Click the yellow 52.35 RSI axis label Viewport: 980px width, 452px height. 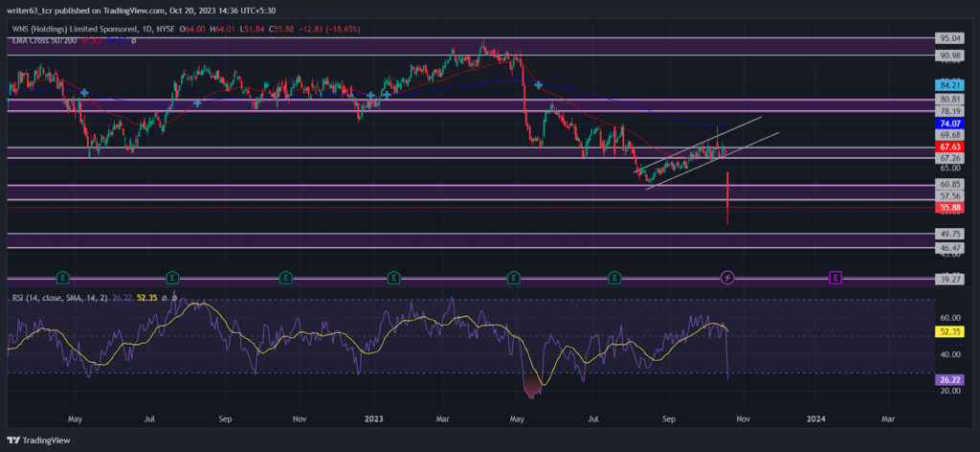pos(948,332)
